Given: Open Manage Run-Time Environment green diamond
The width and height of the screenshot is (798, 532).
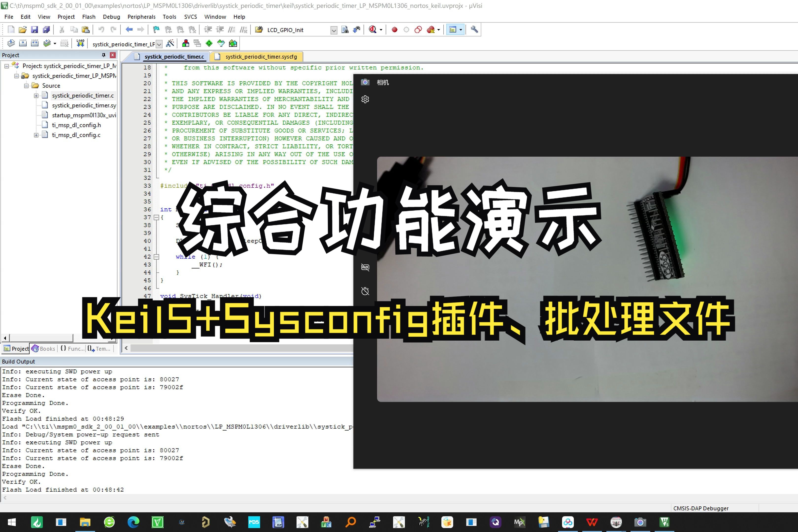Looking at the screenshot, I should point(209,43).
